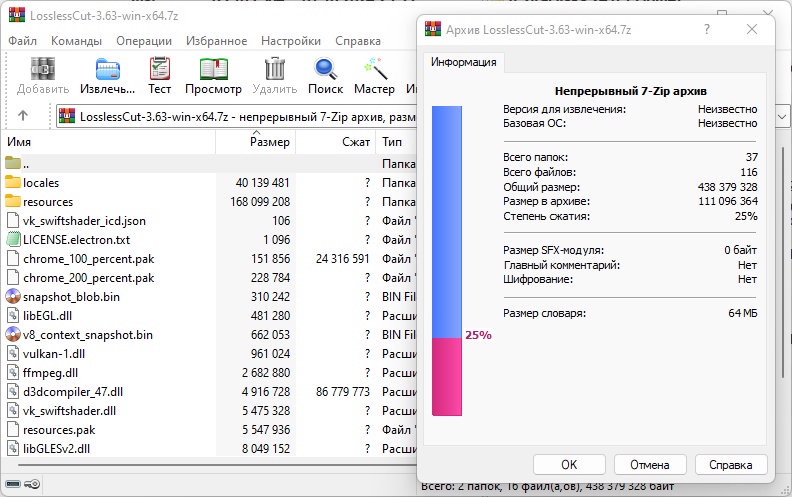Select vk_swiftshader_icd.json file name
The image size is (792, 497).
pyautogui.click(x=84, y=221)
